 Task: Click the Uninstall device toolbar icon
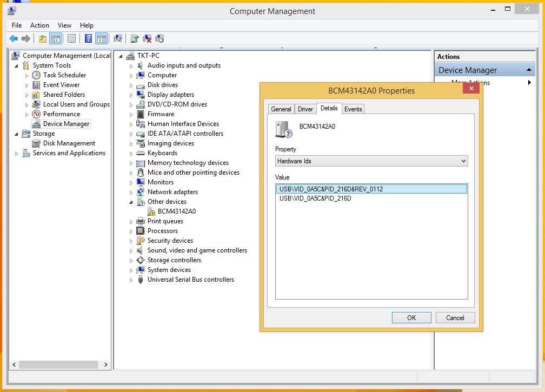[x=147, y=38]
